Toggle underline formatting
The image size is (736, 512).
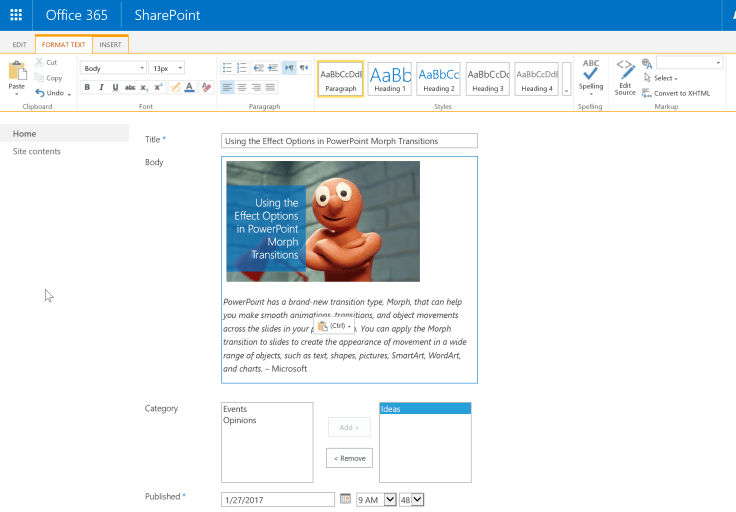point(115,87)
